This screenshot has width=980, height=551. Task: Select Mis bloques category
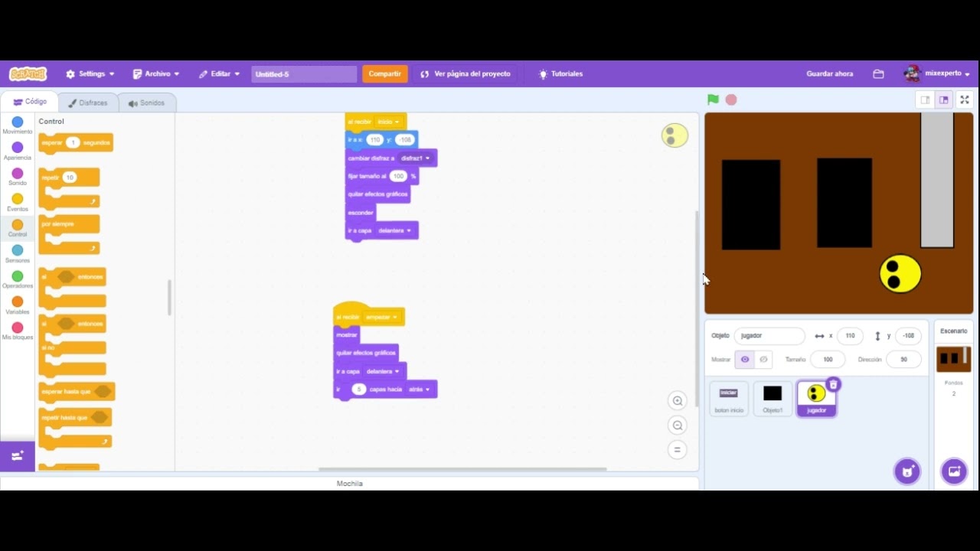point(18,331)
